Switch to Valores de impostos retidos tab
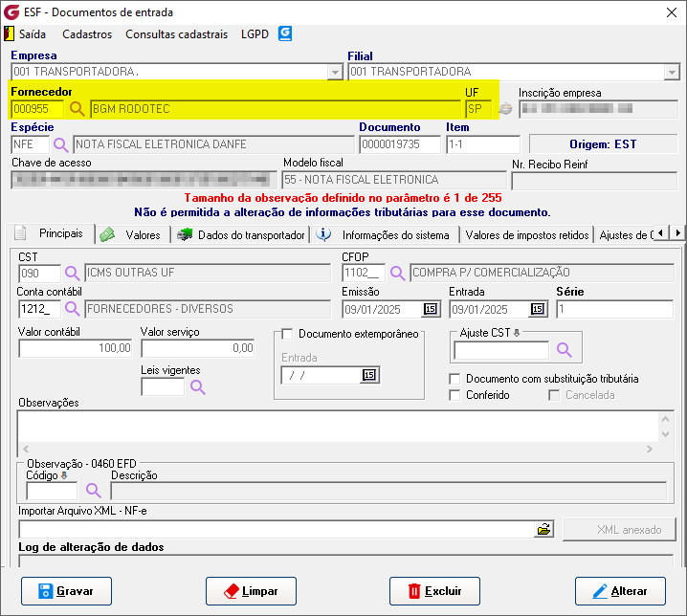Image resolution: width=687 pixels, height=616 pixels. [x=526, y=235]
